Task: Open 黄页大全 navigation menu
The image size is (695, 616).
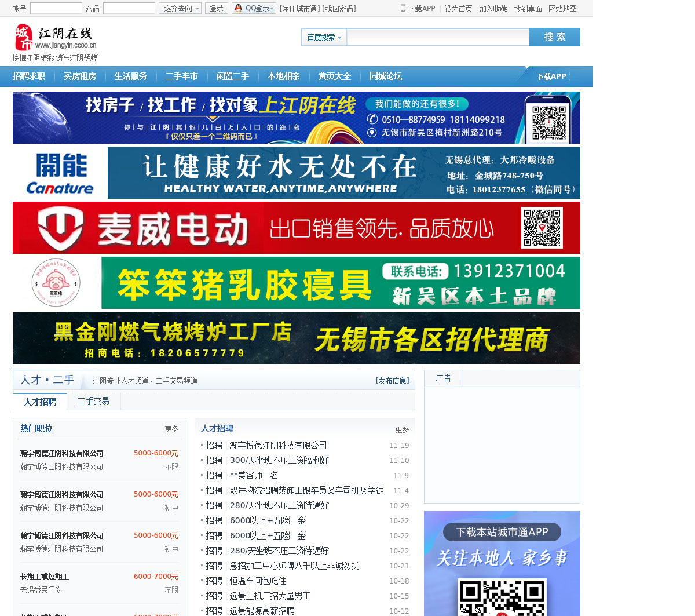Action: [x=335, y=76]
